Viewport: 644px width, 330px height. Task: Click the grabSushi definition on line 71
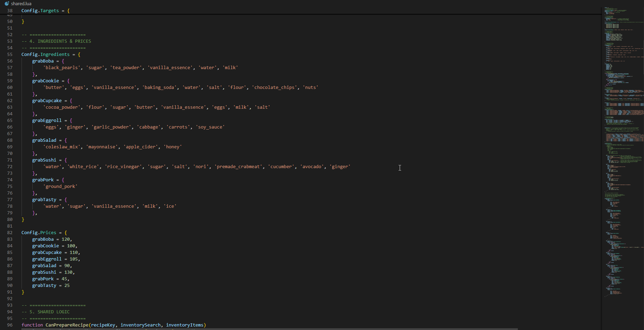pos(44,160)
